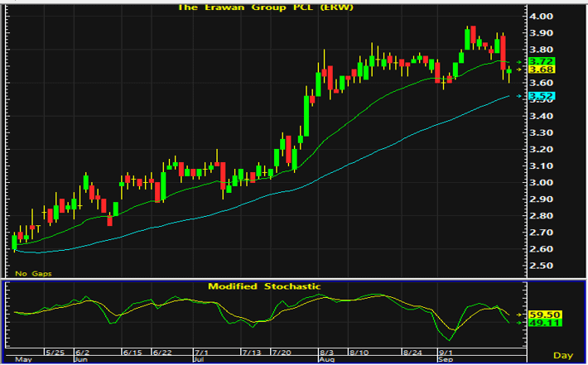The height and width of the screenshot is (365, 588).
Task: Select the 7/1 date on the time axis
Action: pyautogui.click(x=201, y=353)
